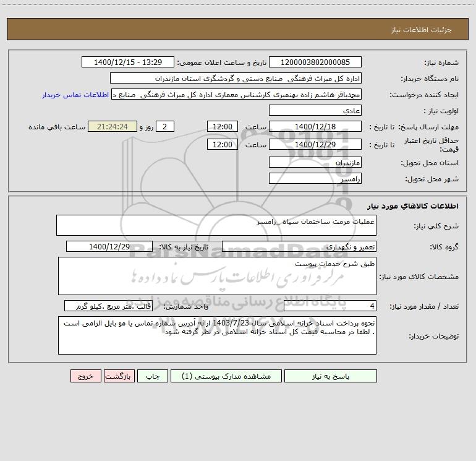Click the جزئیات اطلاعات نیاز header title
The image size is (476, 461).
pos(421,30)
